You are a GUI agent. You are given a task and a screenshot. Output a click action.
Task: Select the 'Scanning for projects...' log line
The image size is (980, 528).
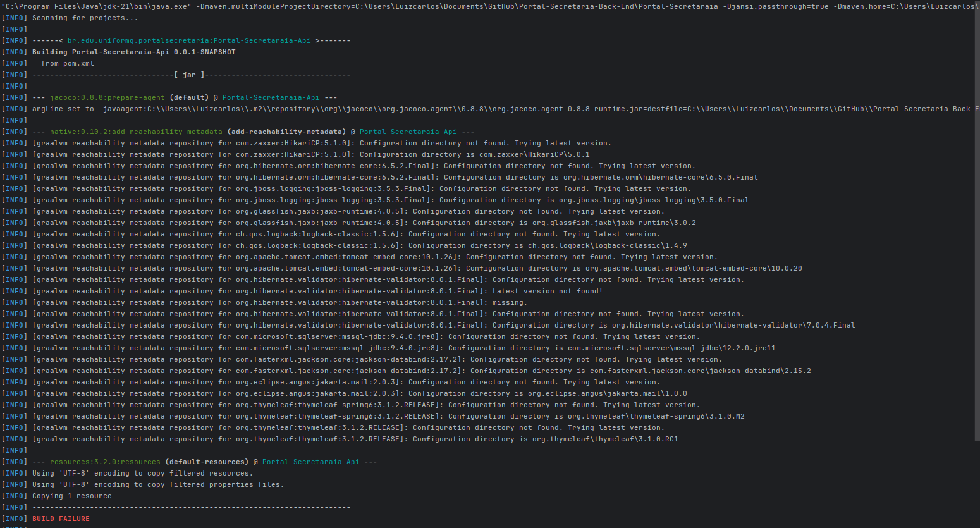pos(70,18)
